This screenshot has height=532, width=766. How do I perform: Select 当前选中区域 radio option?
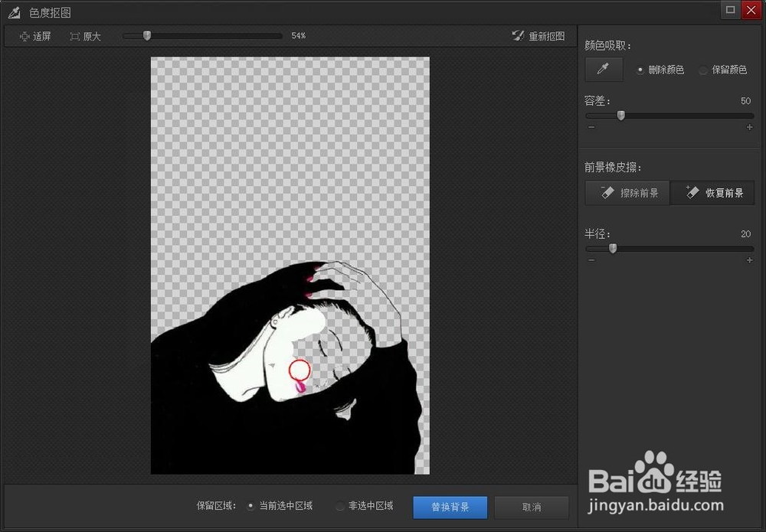click(x=280, y=506)
